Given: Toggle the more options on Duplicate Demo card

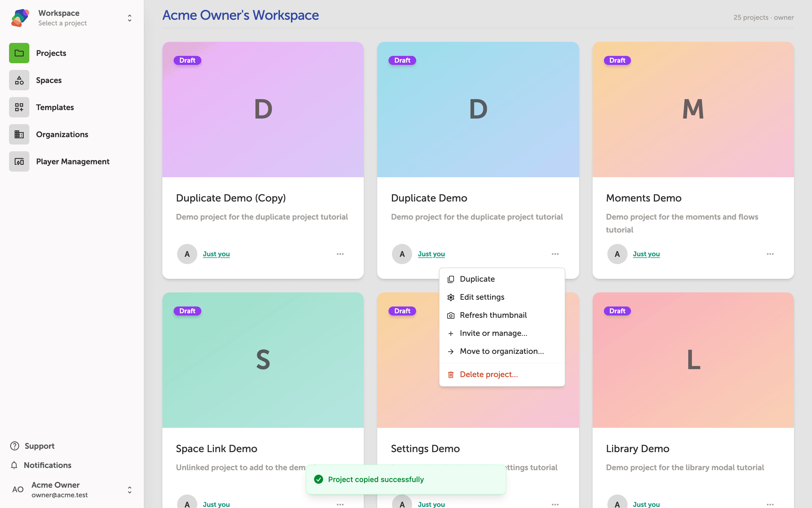Looking at the screenshot, I should click(555, 254).
